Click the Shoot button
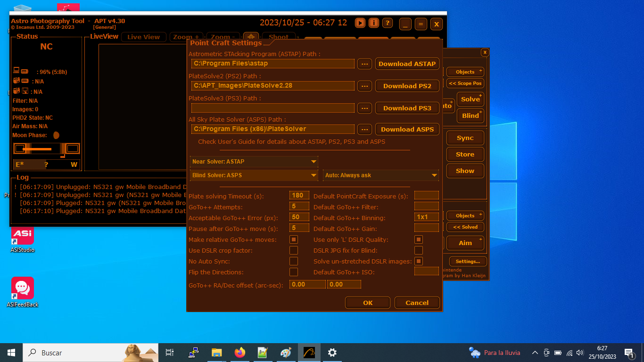 point(279,37)
